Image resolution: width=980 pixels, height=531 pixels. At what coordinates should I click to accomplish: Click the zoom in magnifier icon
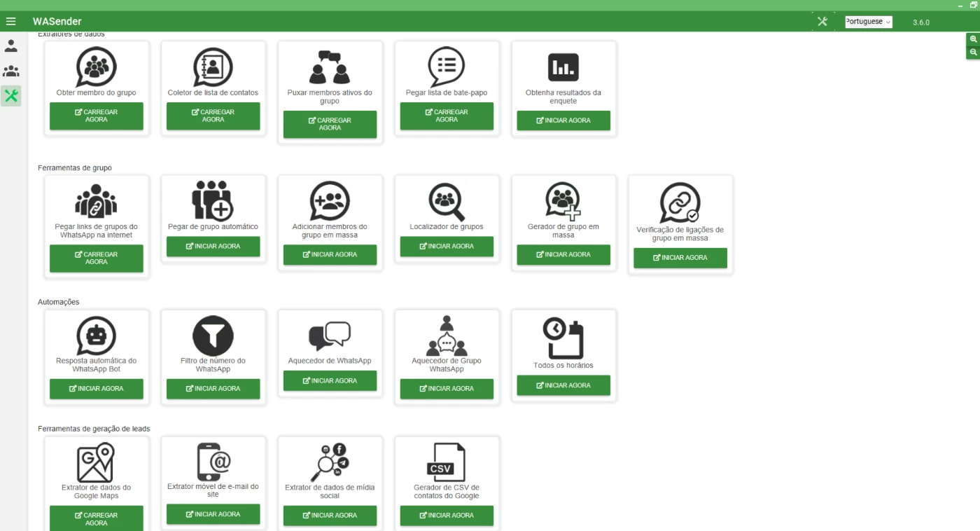(973, 40)
